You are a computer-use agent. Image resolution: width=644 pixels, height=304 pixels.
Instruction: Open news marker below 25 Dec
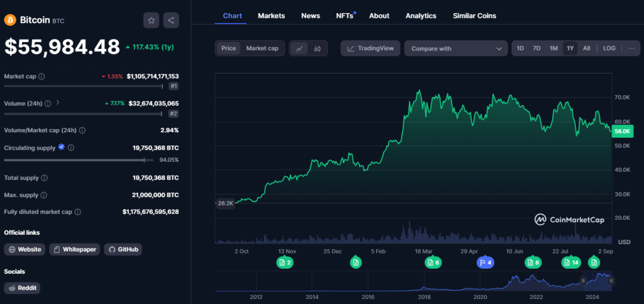356,262
